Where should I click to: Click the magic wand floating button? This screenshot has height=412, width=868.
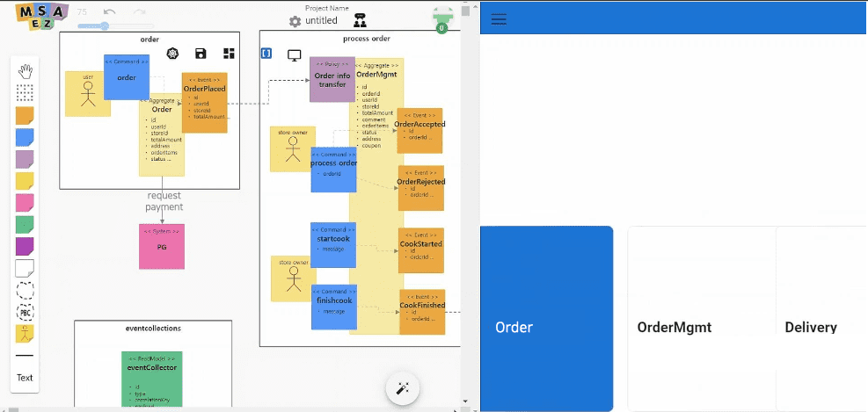(x=403, y=387)
